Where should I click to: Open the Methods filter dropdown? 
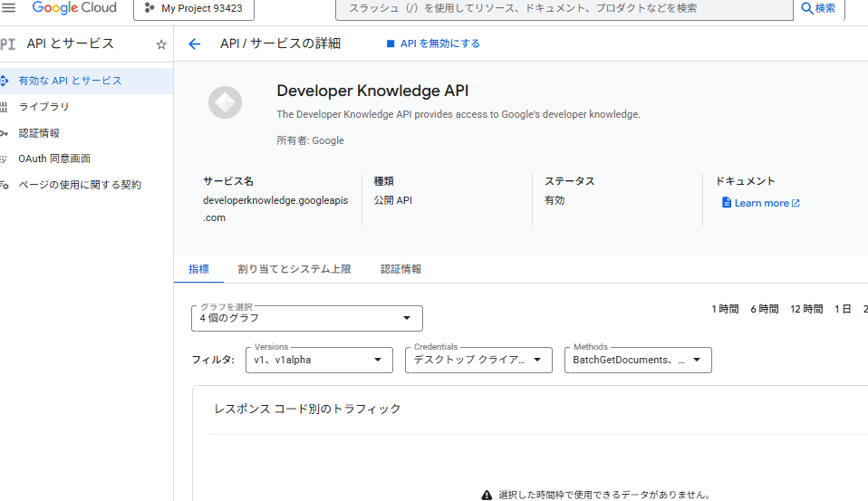pyautogui.click(x=638, y=360)
